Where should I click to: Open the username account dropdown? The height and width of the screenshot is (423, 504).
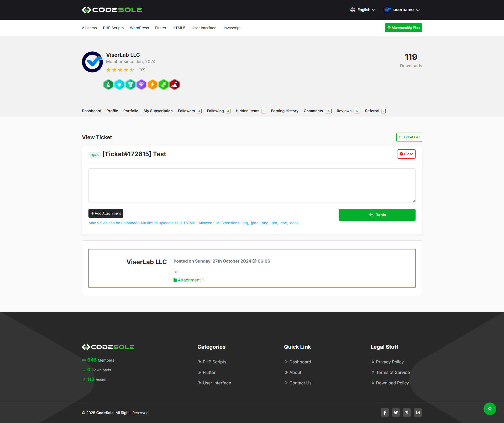click(402, 10)
